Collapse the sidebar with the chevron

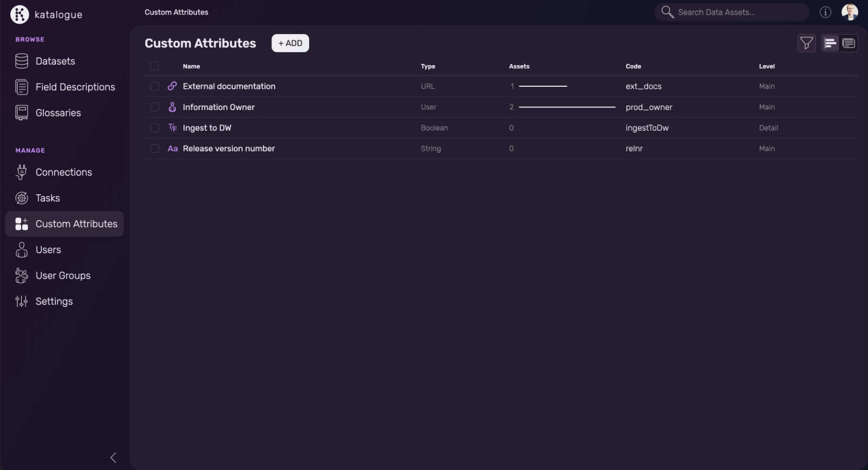click(x=113, y=458)
